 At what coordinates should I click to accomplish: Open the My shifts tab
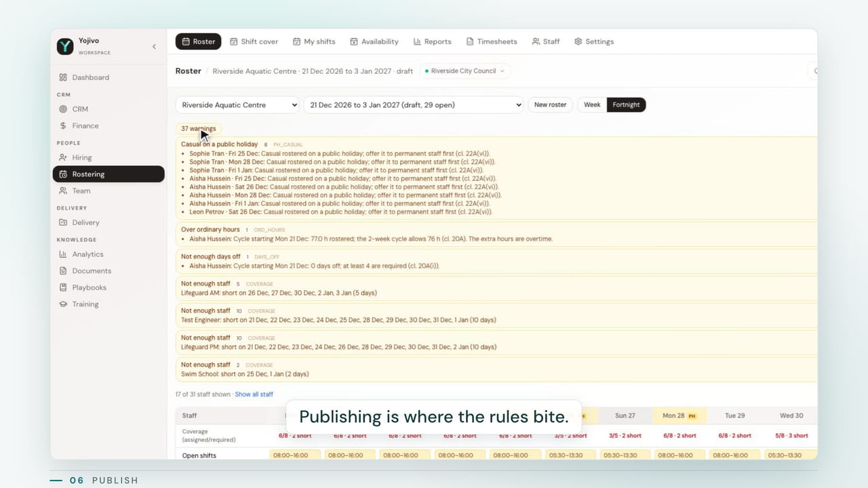coord(314,41)
